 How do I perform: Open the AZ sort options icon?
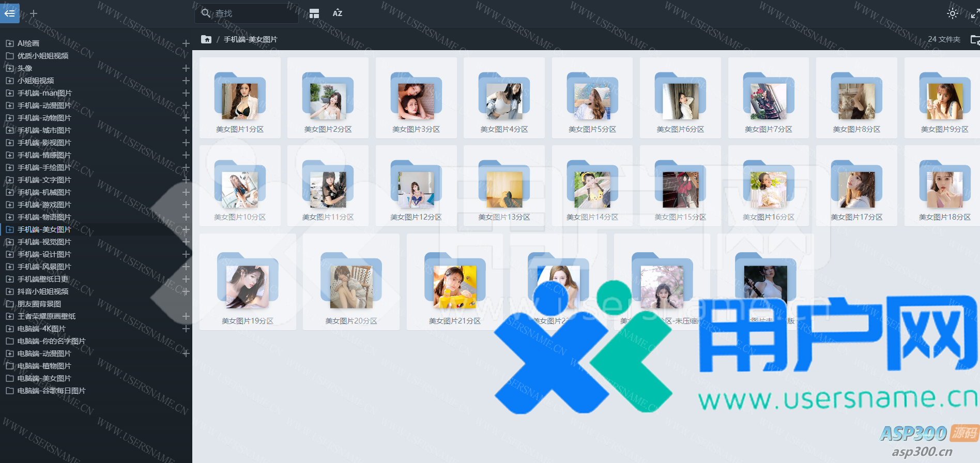[x=338, y=13]
